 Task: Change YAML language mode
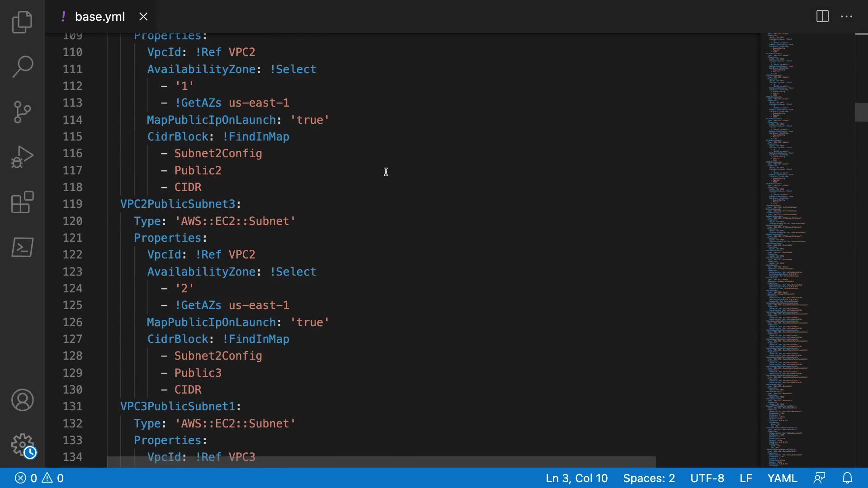pyautogui.click(x=782, y=478)
